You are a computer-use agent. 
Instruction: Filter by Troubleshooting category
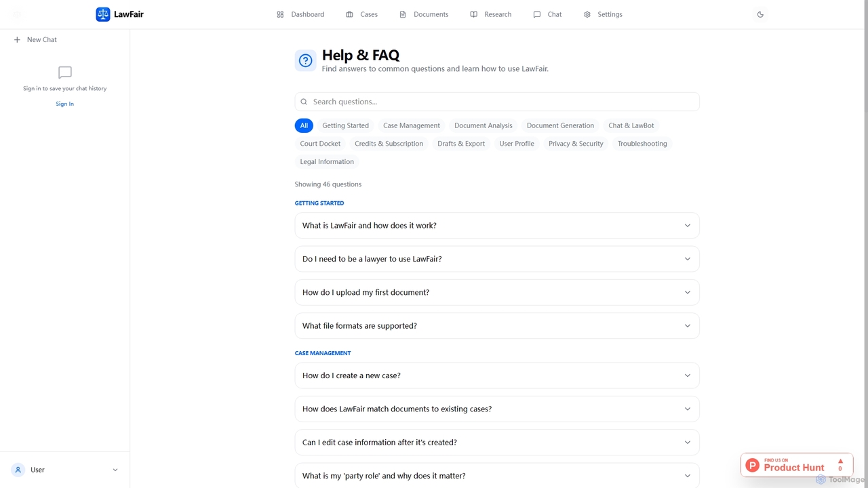click(642, 144)
